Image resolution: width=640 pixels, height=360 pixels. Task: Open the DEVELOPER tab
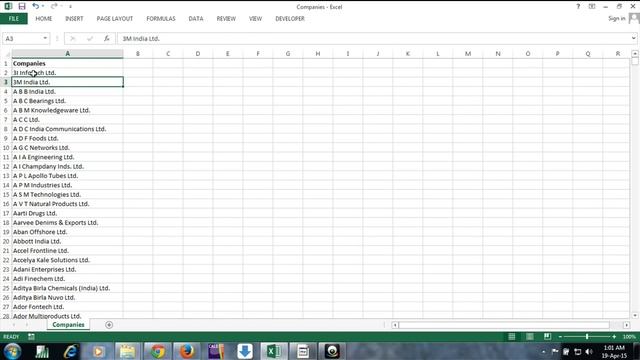[290, 19]
